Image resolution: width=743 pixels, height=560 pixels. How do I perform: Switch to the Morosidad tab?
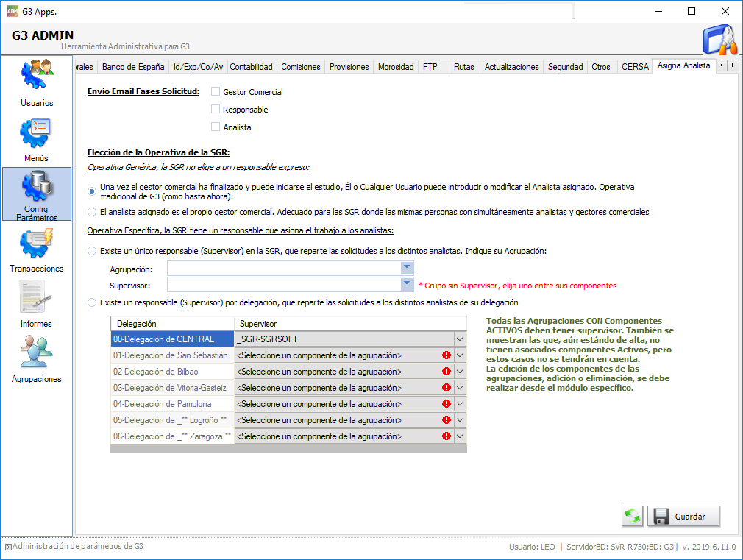click(x=396, y=67)
